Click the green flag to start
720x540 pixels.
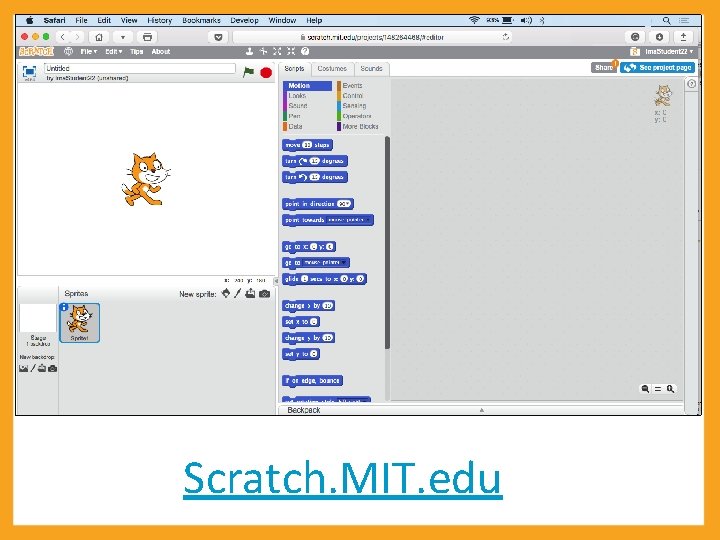tap(248, 72)
